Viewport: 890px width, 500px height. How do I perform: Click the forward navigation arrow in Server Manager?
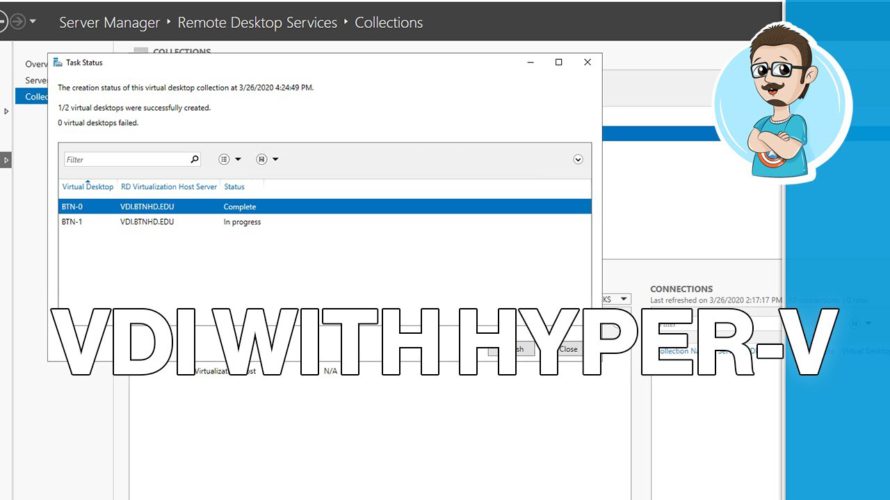pyautogui.click(x=18, y=22)
